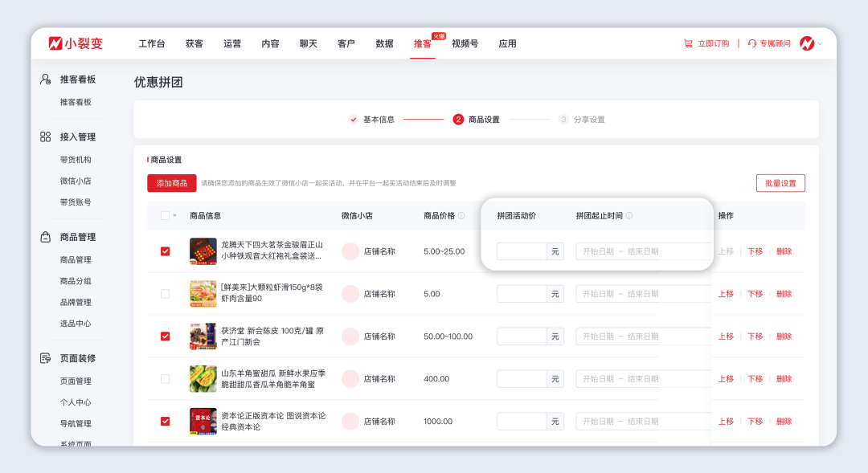868x473 pixels.
Task: Check the 鲜美来 shrimp product row checkbox
Action: coord(165,293)
